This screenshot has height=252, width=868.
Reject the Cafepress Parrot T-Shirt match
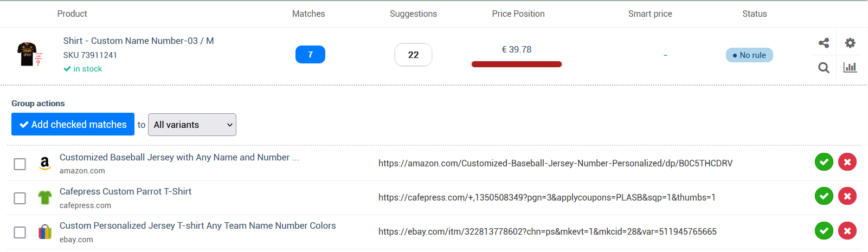pos(847,196)
